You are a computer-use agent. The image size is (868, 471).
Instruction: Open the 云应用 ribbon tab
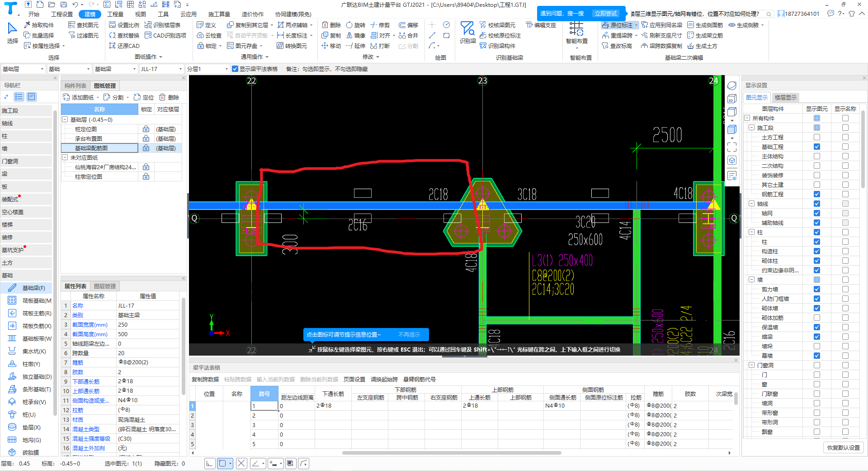[x=189, y=14]
